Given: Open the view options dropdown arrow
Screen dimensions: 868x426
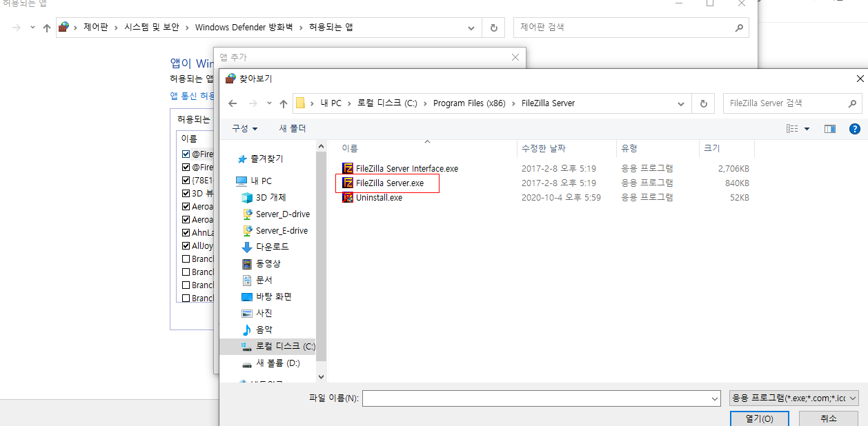Looking at the screenshot, I should [807, 129].
